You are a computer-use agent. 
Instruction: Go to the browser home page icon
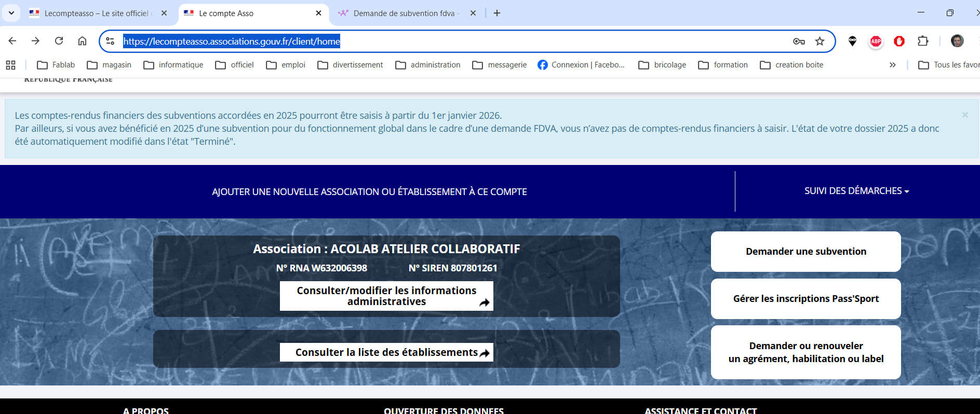82,41
